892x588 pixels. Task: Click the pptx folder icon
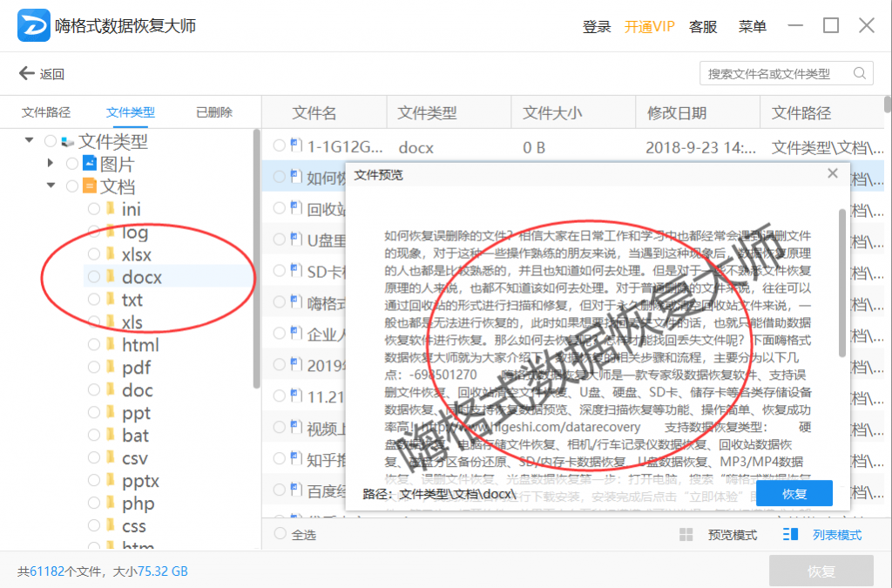111,480
